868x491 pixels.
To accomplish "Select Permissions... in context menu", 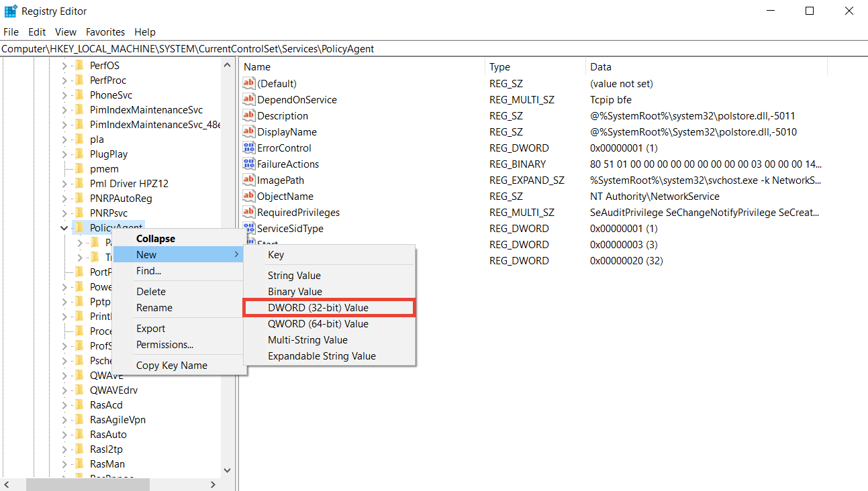I will point(164,345).
